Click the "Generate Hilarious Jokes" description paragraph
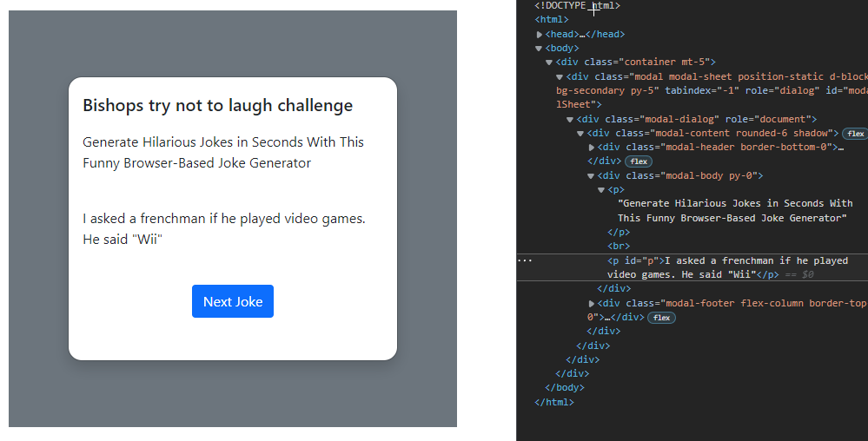The image size is (868, 441). coord(223,152)
